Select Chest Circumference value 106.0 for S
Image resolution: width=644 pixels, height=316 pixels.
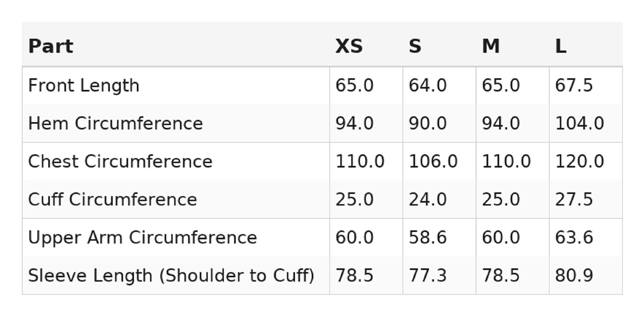coord(433,161)
